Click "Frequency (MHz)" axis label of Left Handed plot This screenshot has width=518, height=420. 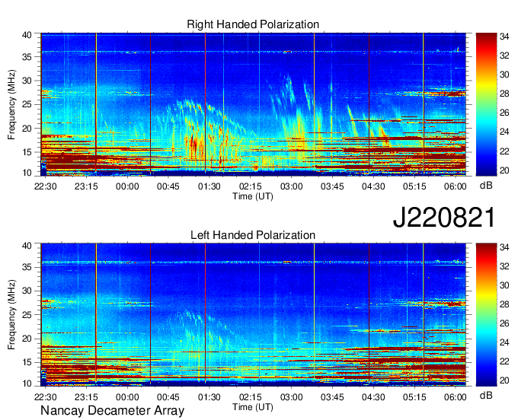[x=11, y=315]
